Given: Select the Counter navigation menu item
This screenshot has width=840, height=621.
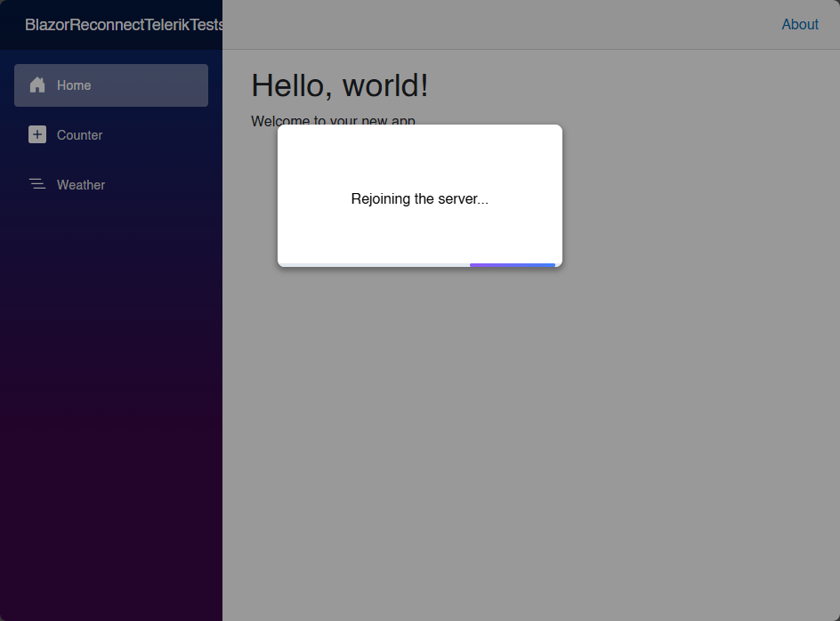Looking at the screenshot, I should (x=79, y=134).
